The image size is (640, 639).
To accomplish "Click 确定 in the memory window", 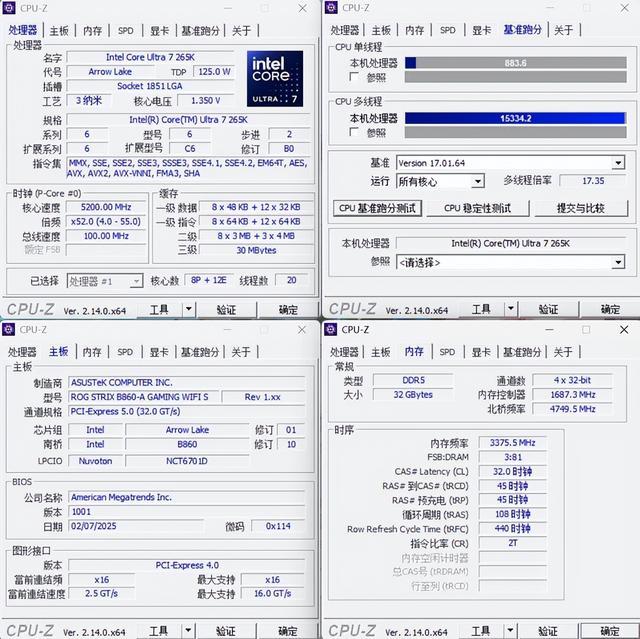I will (609, 631).
